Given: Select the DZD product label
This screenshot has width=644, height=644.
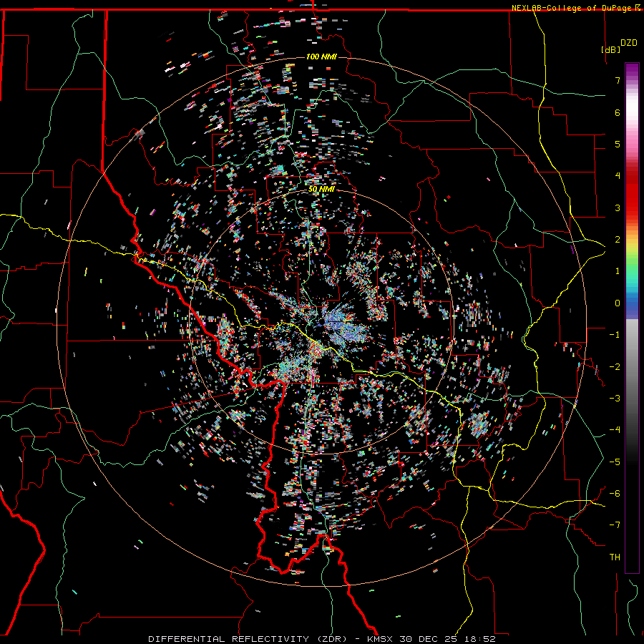Looking at the screenshot, I should click(628, 42).
